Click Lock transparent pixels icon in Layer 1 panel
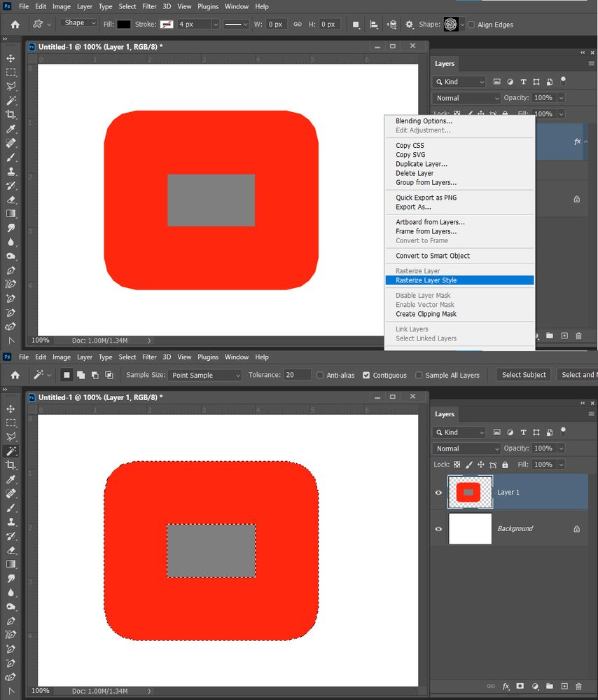Viewport: 598px width, 700px height. pos(457,465)
